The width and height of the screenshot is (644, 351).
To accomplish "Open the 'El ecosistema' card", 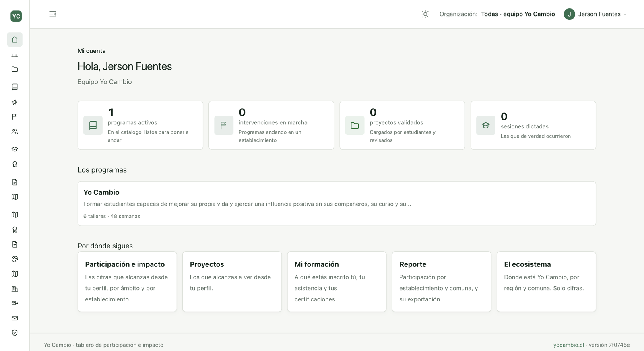I will [x=546, y=281].
